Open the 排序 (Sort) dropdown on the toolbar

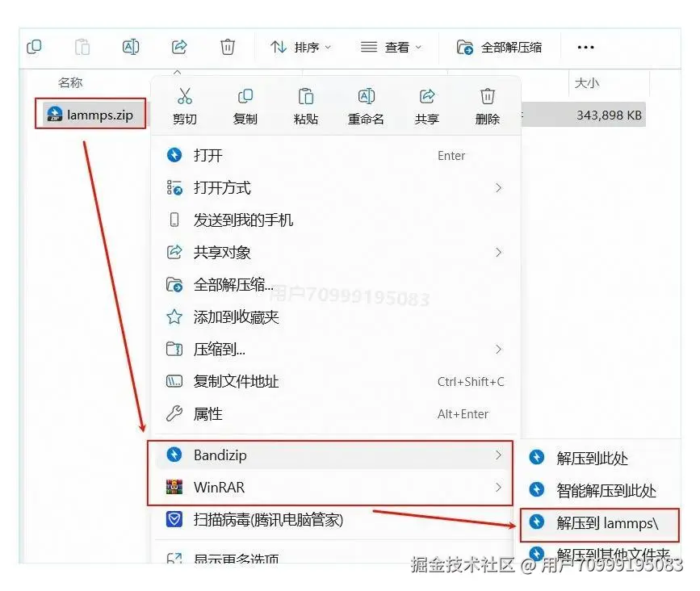[301, 46]
